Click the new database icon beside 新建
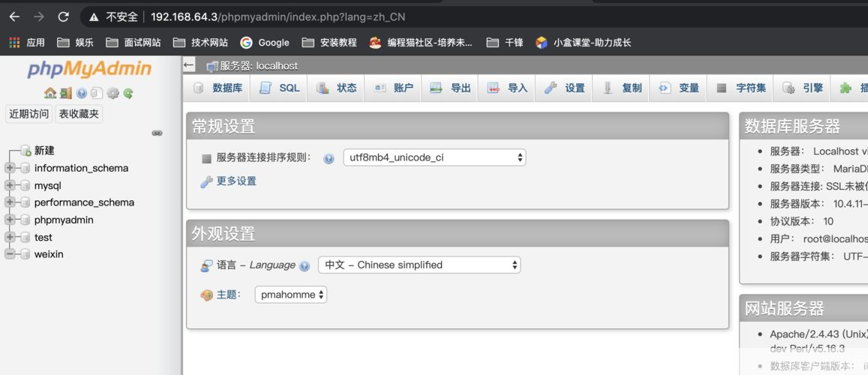Screen dimensions: 868x375 (x=26, y=151)
